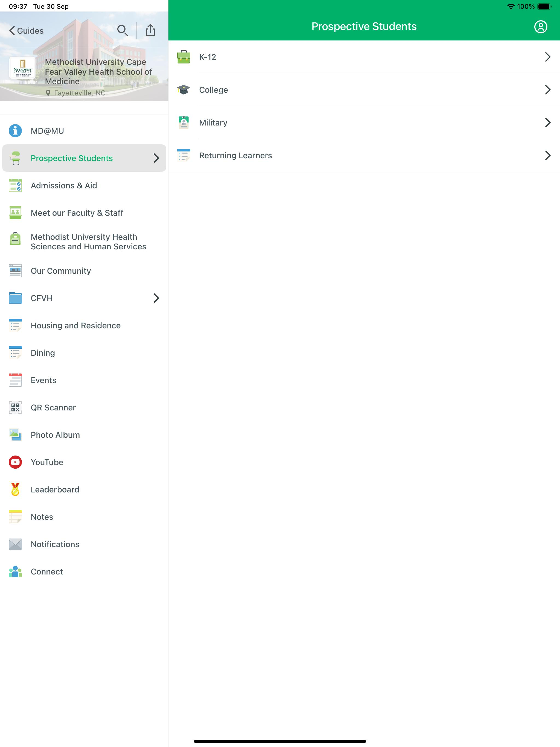Tap the 09:37 clock in status bar
560x747 pixels.
tap(18, 6)
